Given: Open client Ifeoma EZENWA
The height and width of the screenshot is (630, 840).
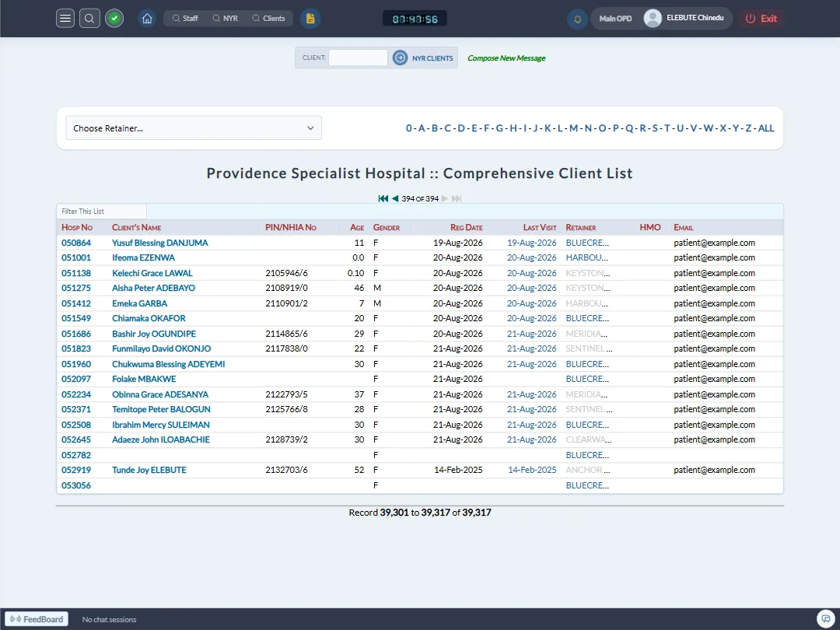Looking at the screenshot, I should point(143,257).
